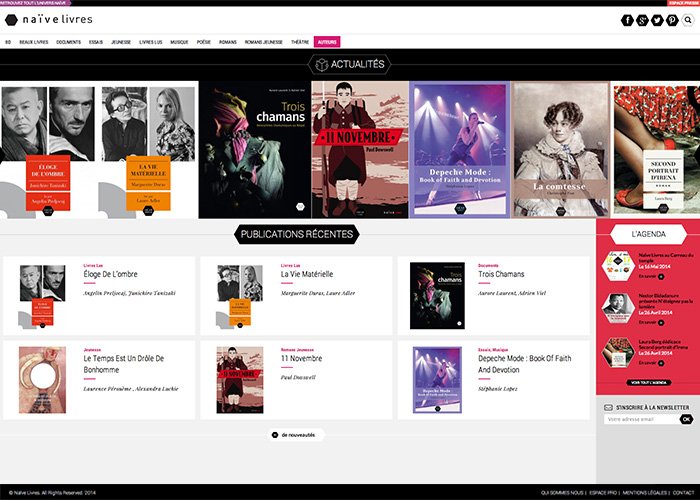The width and height of the screenshot is (700, 500).
Task: Open 'Depeche Mode : Book Of Faith And Devotion' title link
Action: [x=525, y=364]
